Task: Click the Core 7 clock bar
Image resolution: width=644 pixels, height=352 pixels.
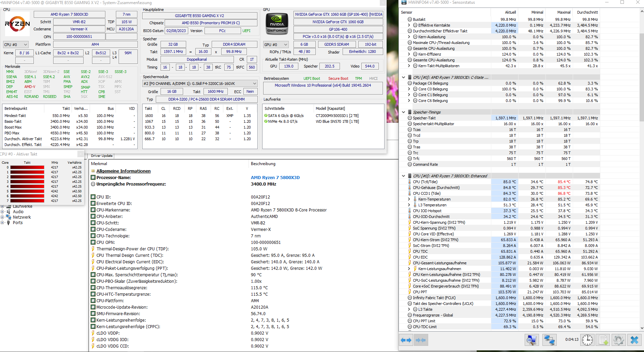Action: 27,201
